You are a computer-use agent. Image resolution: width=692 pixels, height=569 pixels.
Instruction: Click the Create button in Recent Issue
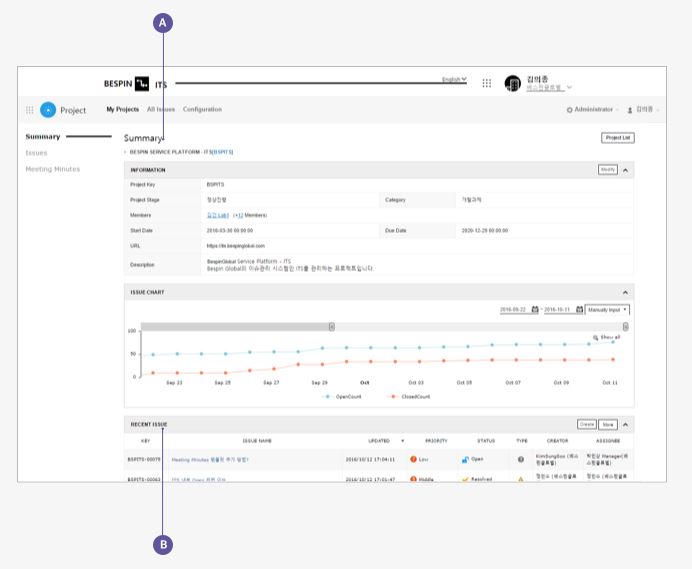(587, 424)
